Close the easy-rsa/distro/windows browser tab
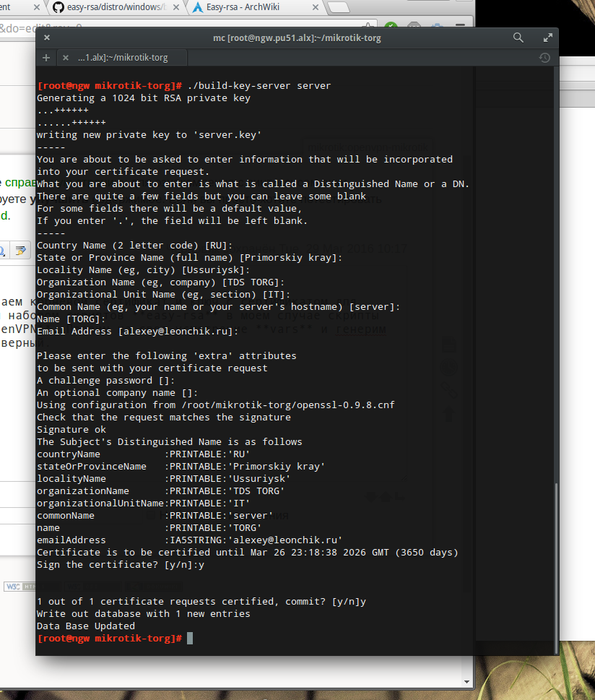 pos(176,7)
